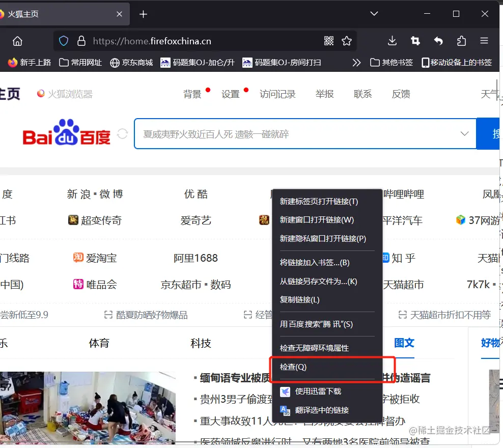Expand the search box dropdown arrow
This screenshot has height=448, width=503.
[x=464, y=133]
